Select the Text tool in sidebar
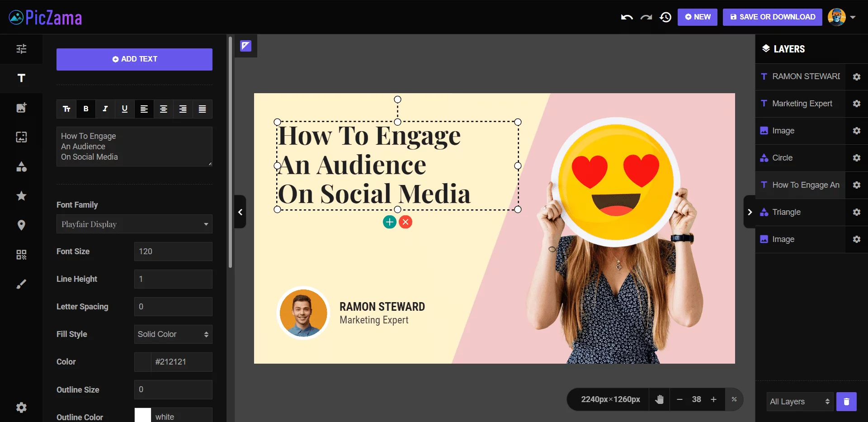 point(21,78)
